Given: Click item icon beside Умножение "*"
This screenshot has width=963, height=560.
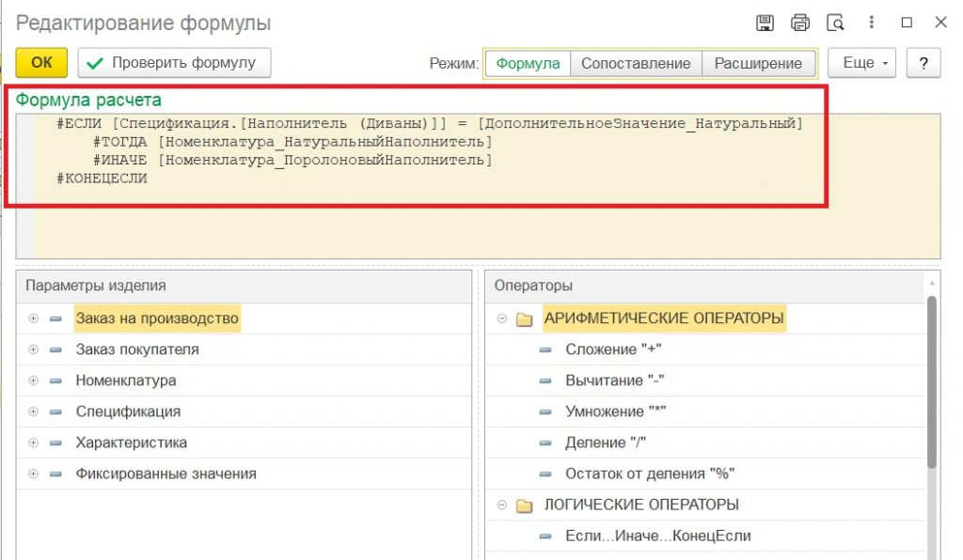Looking at the screenshot, I should click(545, 412).
